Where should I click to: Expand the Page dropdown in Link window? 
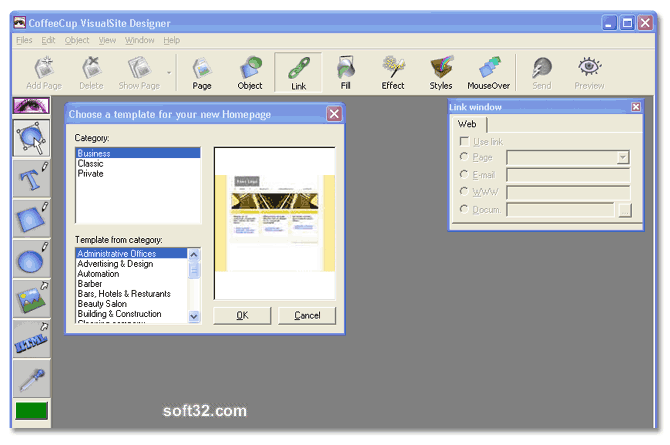(623, 157)
